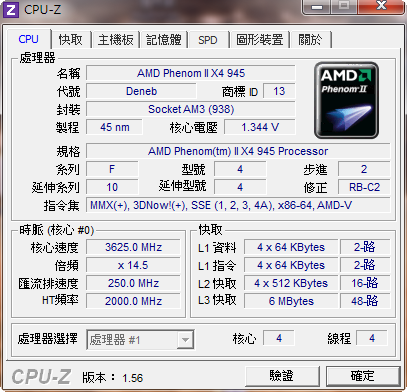Image resolution: width=407 pixels, height=392 pixels.
Task: Open the 主機板 tab
Action: pos(116,40)
